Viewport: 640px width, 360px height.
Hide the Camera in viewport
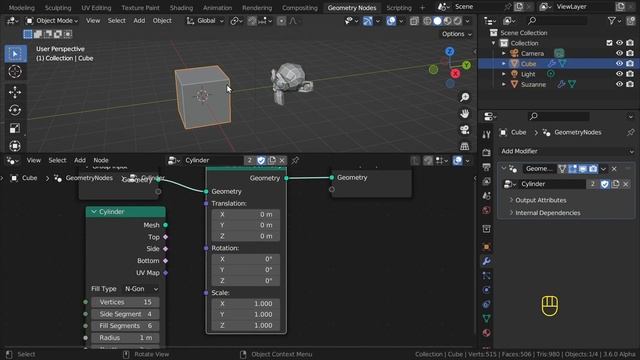[x=619, y=53]
